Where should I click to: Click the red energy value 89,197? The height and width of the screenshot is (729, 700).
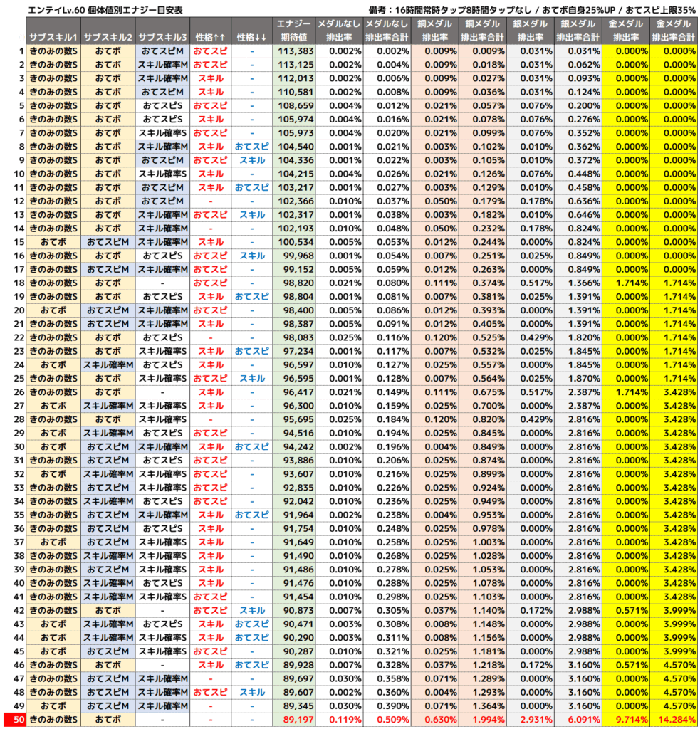[293, 720]
